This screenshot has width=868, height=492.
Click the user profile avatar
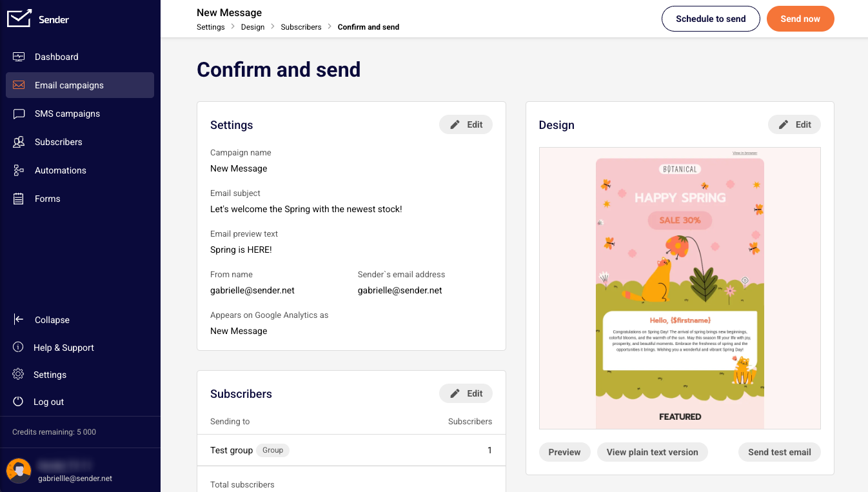click(19, 471)
